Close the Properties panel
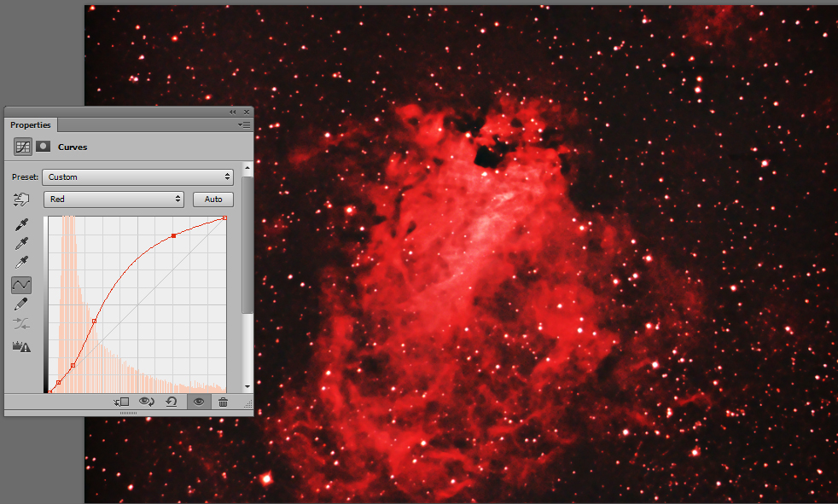838x504 pixels. pos(247,112)
